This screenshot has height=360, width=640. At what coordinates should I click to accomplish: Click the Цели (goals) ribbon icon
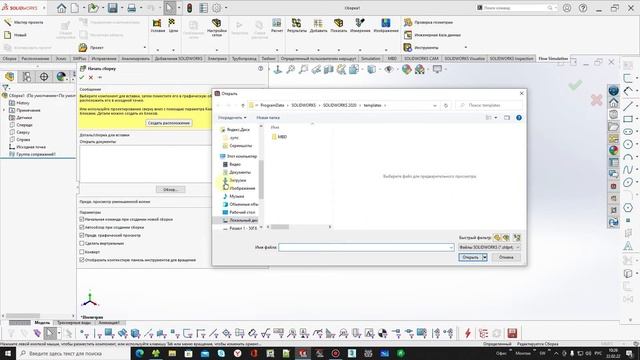pyautogui.click(x=173, y=26)
